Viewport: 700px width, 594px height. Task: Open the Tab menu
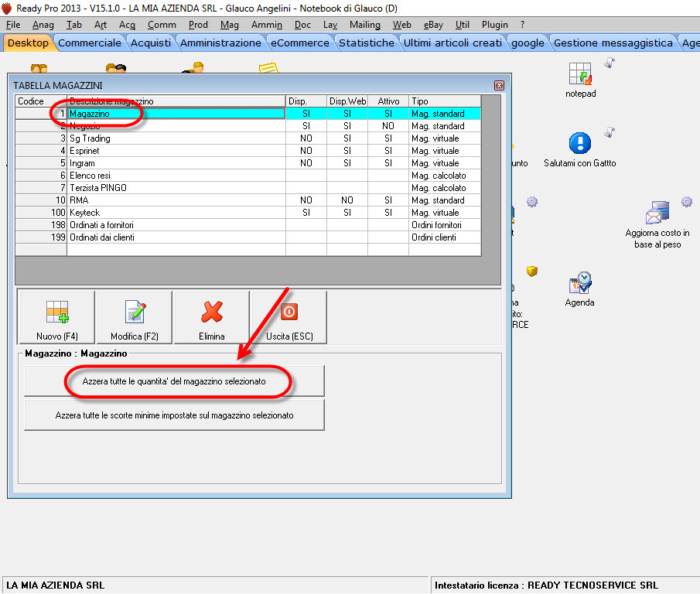[74, 25]
